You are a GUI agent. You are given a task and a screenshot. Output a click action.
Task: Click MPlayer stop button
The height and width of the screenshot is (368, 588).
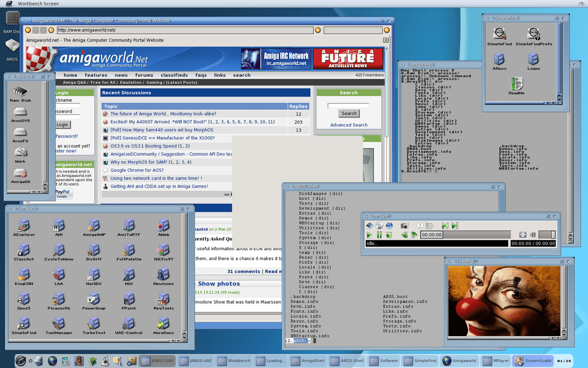click(x=389, y=235)
